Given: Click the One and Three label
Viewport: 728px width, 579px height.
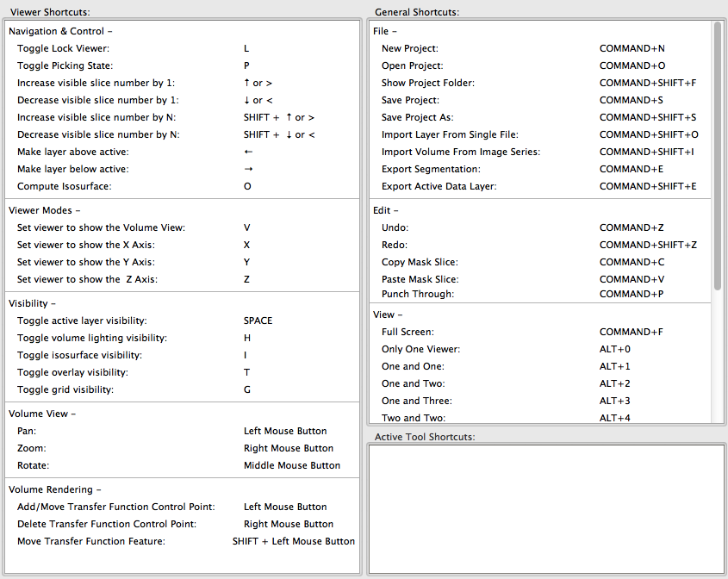Looking at the screenshot, I should 417,401.
